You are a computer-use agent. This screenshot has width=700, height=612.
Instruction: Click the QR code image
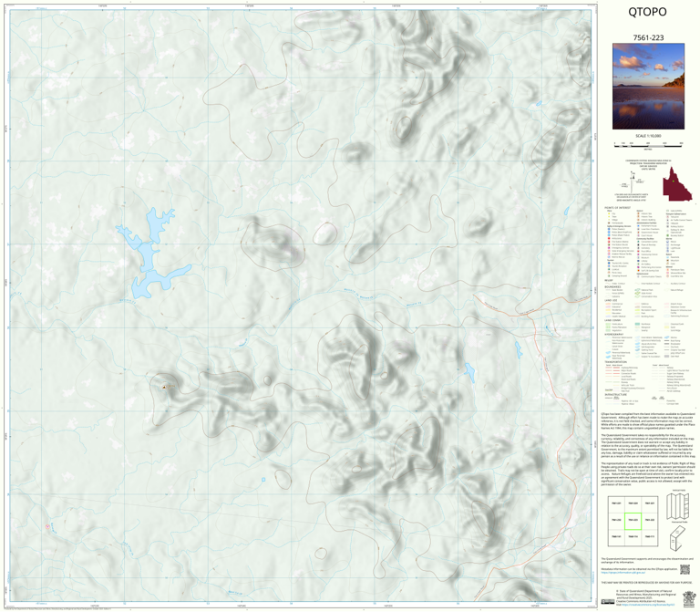[685, 569]
